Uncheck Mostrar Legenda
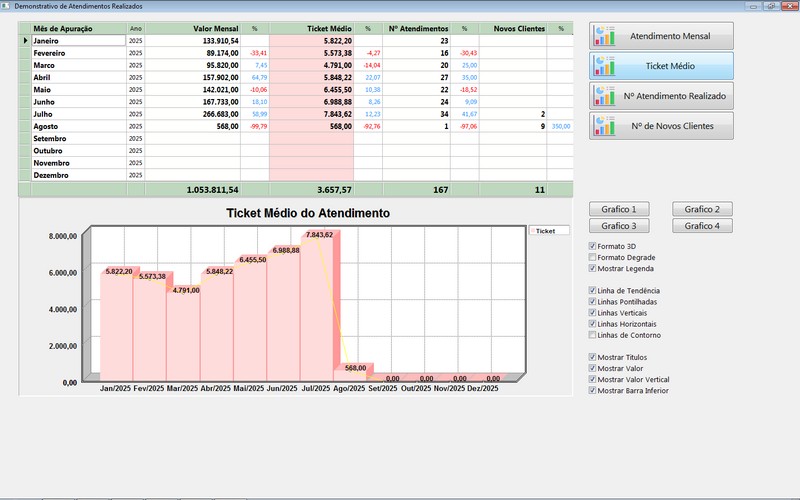The image size is (800, 500). [593, 268]
